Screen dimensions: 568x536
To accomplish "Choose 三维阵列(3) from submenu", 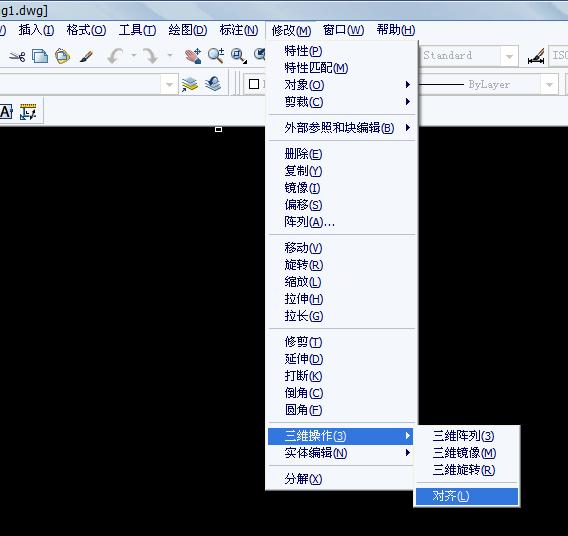I will (x=467, y=436).
